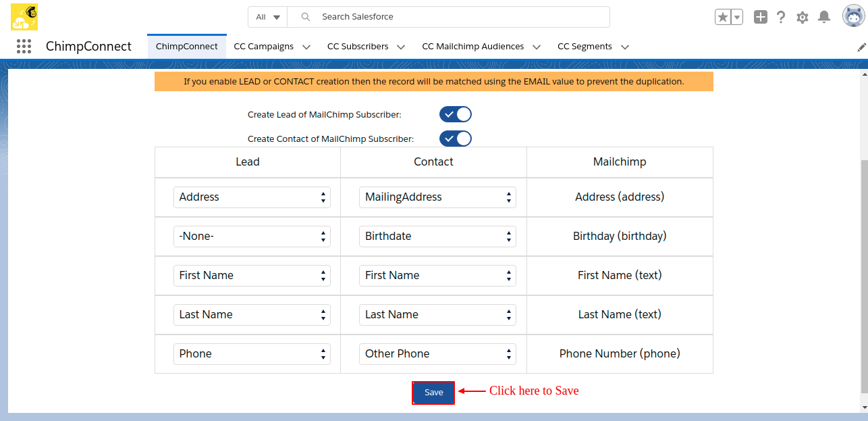This screenshot has height=421, width=868.
Task: Switch to the CC Campaigns tab
Action: click(x=263, y=47)
